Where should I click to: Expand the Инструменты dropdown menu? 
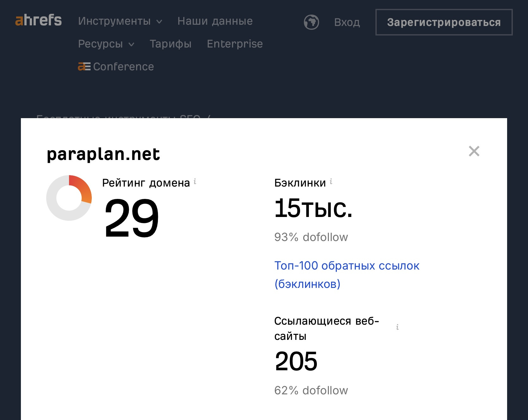coord(120,21)
